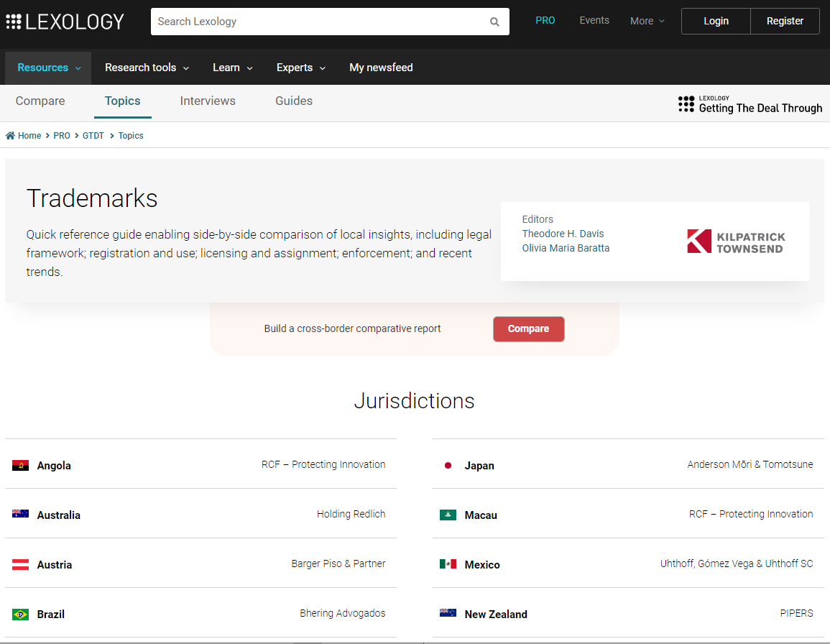Switch to the Interviews tab
830x644 pixels.
[208, 101]
